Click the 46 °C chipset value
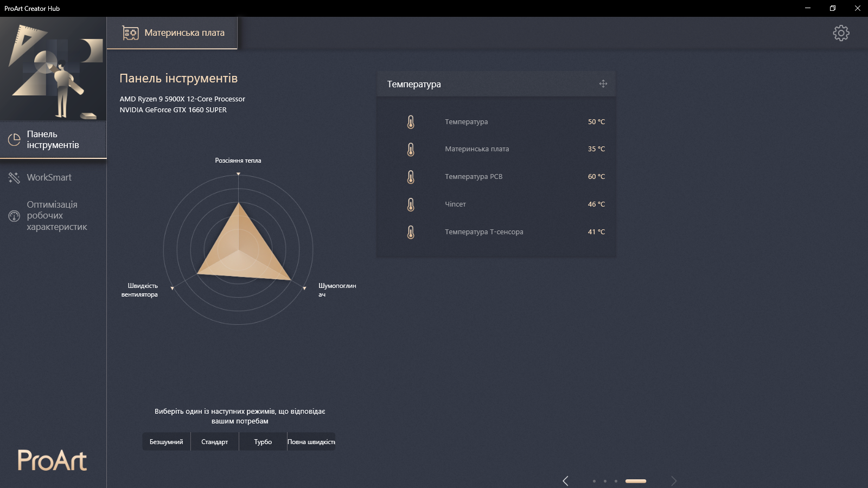The width and height of the screenshot is (868, 488). pos(596,204)
